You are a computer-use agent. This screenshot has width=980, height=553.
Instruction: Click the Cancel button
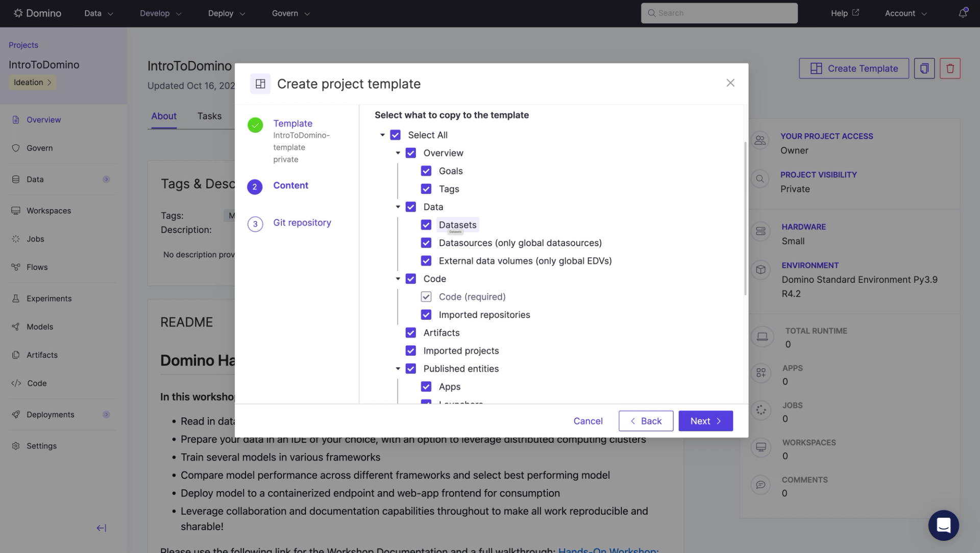(x=587, y=421)
